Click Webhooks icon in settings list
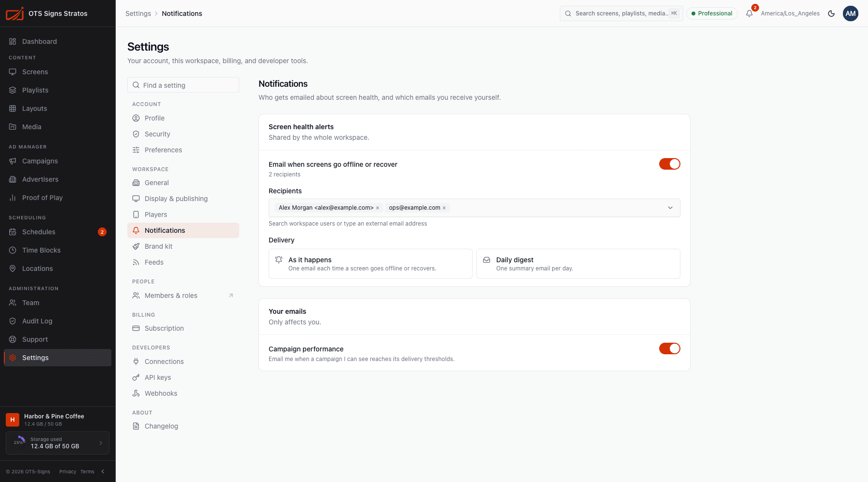Viewport: 868px width, 482px height. coord(136,393)
